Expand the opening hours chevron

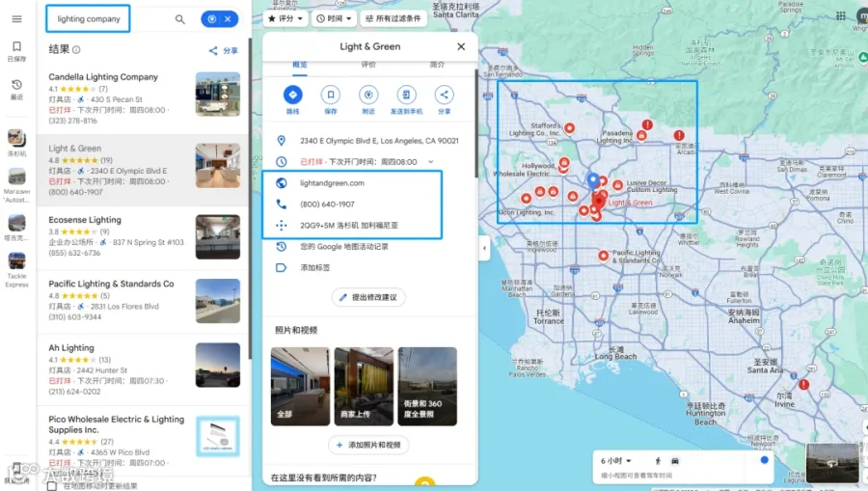point(431,162)
